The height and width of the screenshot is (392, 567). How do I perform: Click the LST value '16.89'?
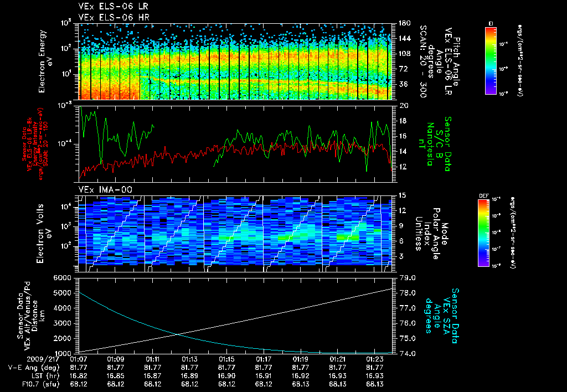(x=189, y=376)
